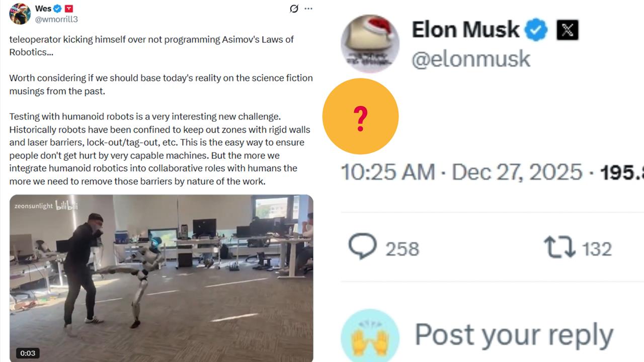The height and width of the screenshot is (362, 644).
Task: Open the @elonmusk handle link
Action: [471, 59]
